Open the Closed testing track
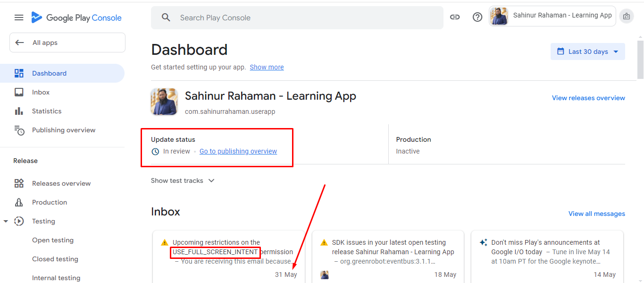The image size is (644, 283). (55, 259)
